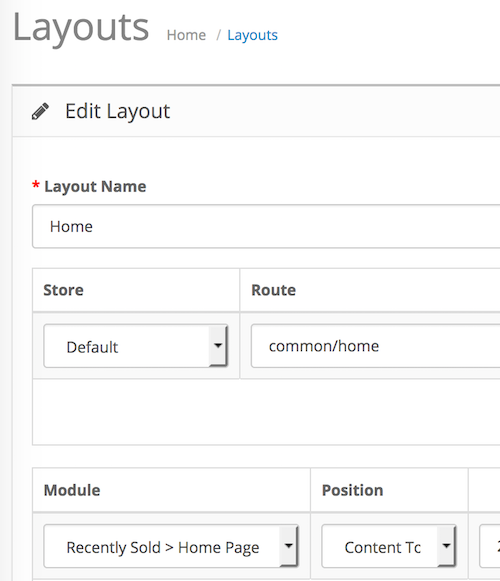Screen dimensions: 500x581
Task: Open the Layouts breadcrumb link
Action: pyautogui.click(x=252, y=35)
